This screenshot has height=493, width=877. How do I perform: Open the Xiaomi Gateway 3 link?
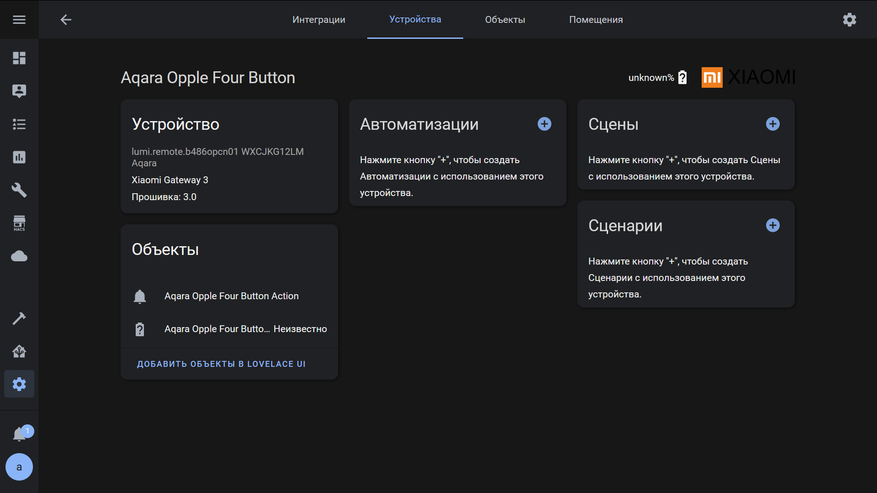pyautogui.click(x=169, y=180)
